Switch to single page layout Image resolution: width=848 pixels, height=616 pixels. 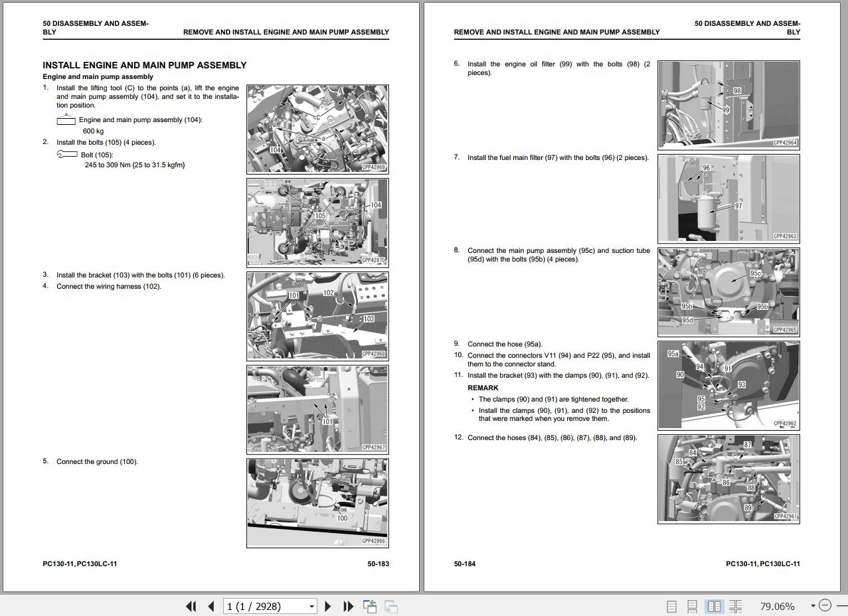click(671, 606)
